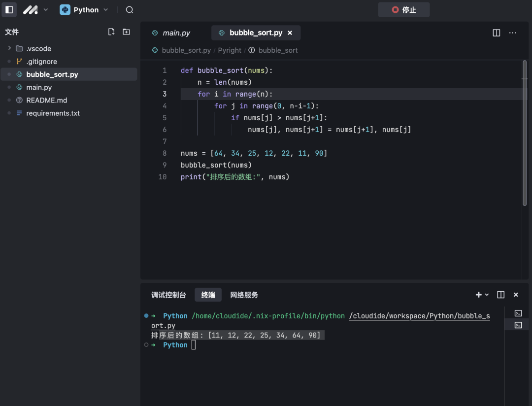Place cursor on 'def bubble_sort(nums):' line
This screenshot has width=532, height=406.
pos(226,70)
